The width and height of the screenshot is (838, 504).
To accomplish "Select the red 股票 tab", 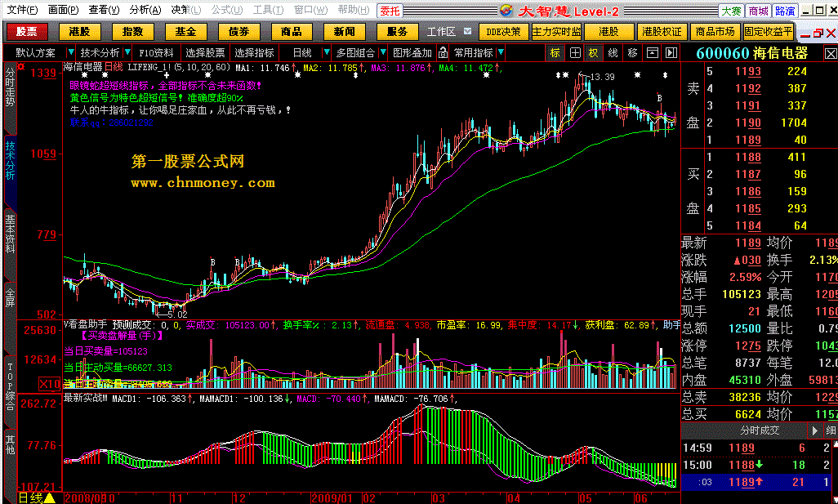I will 27,32.
